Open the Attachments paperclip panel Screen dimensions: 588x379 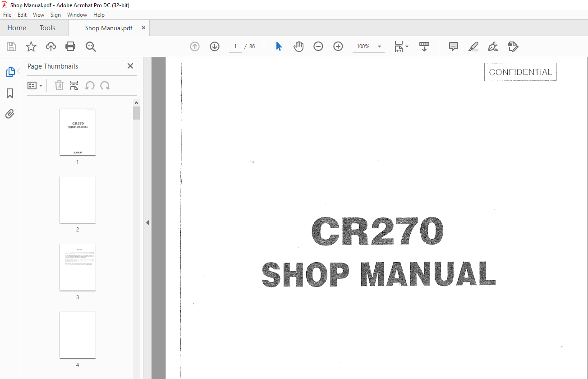pyautogui.click(x=10, y=114)
